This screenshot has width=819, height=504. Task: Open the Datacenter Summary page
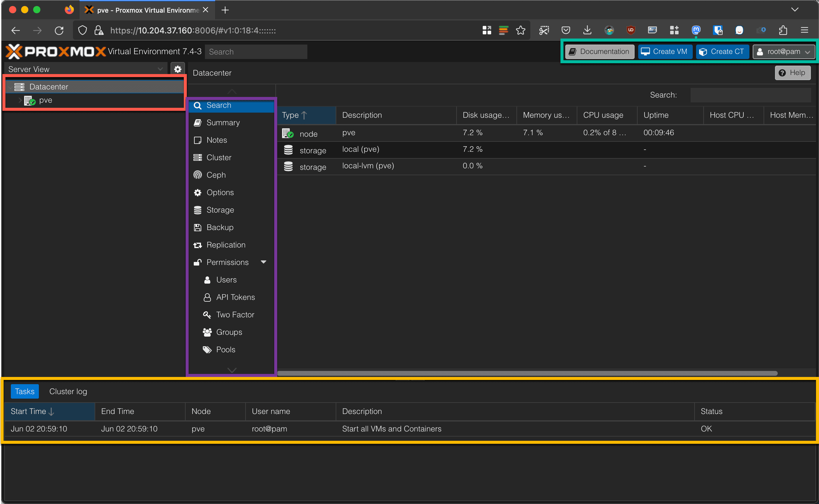pyautogui.click(x=231, y=123)
